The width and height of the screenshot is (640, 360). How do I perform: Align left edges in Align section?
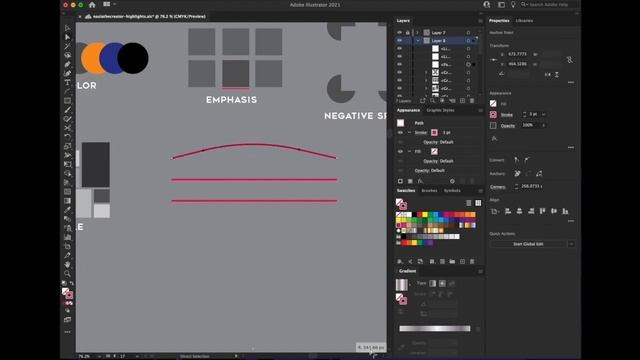coord(508,211)
